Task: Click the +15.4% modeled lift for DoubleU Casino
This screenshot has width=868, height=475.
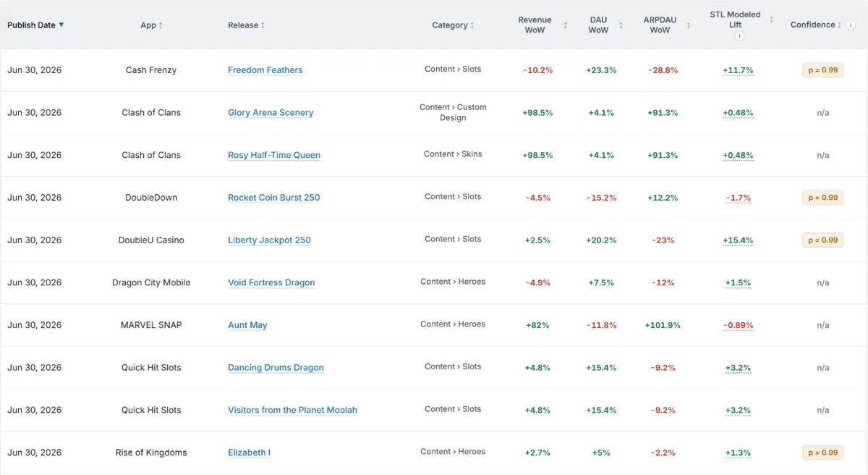Action: pos(738,240)
